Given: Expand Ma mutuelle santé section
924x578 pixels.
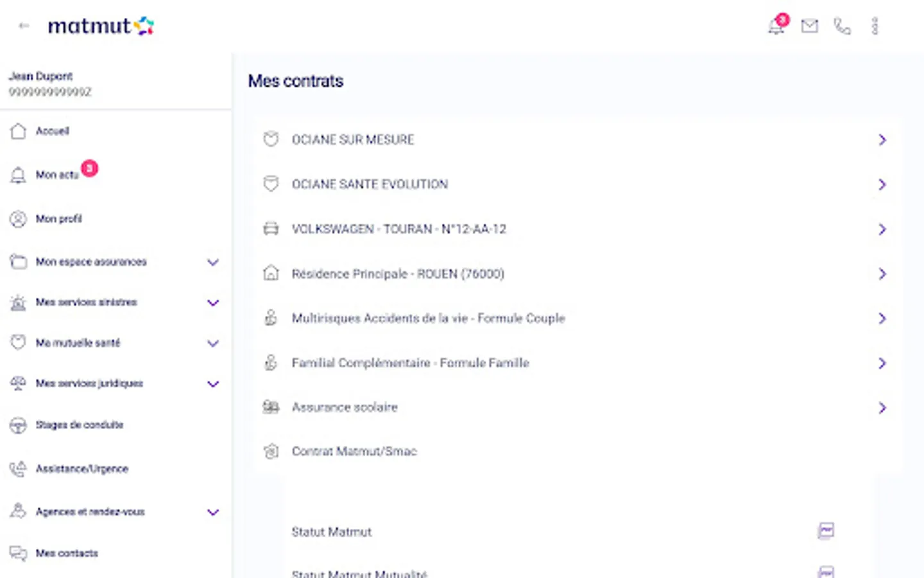Looking at the screenshot, I should (213, 343).
